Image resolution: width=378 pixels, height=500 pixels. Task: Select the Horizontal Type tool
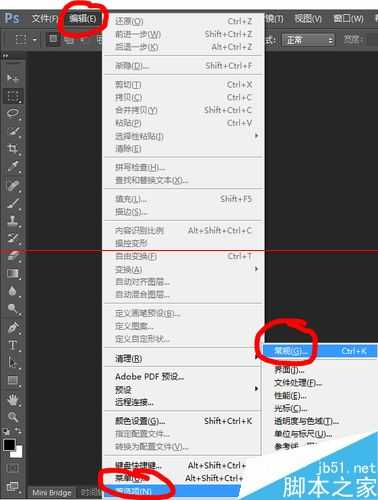click(13, 345)
